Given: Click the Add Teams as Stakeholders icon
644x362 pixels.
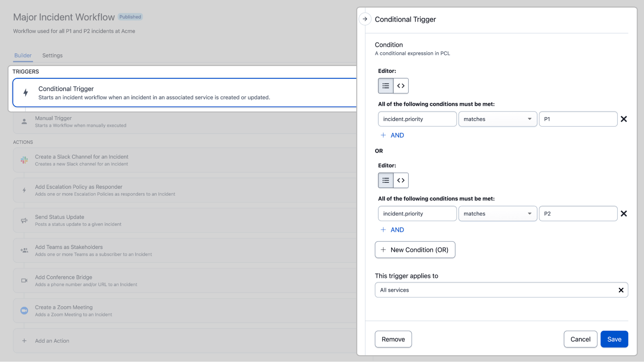Looking at the screenshot, I should coord(24,250).
